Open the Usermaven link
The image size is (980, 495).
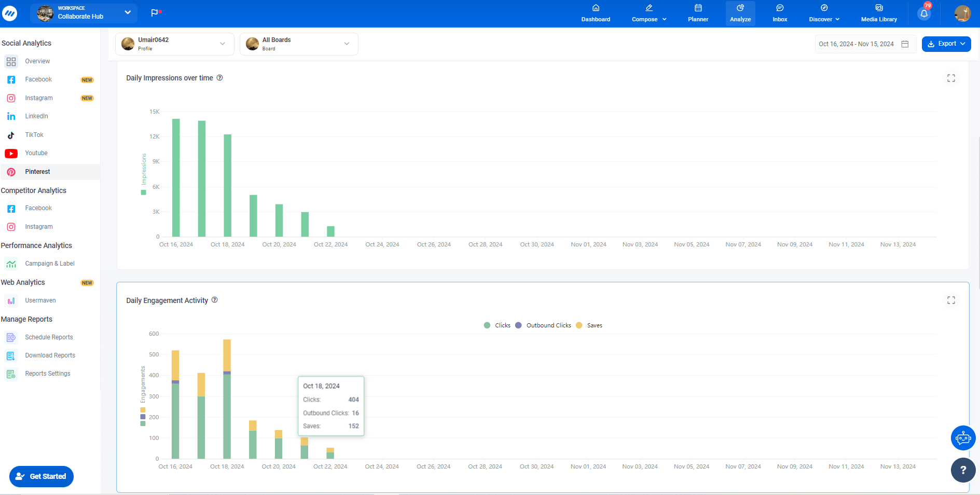tap(40, 300)
